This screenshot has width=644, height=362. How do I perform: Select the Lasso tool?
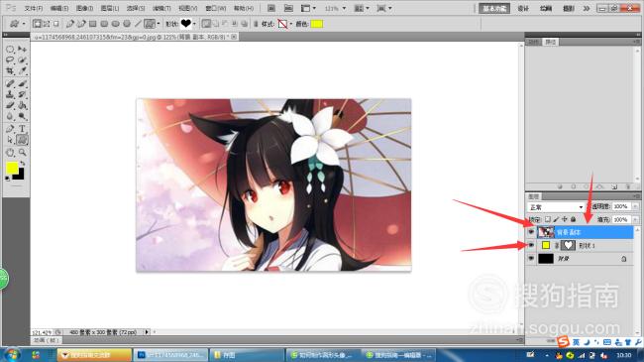10,60
